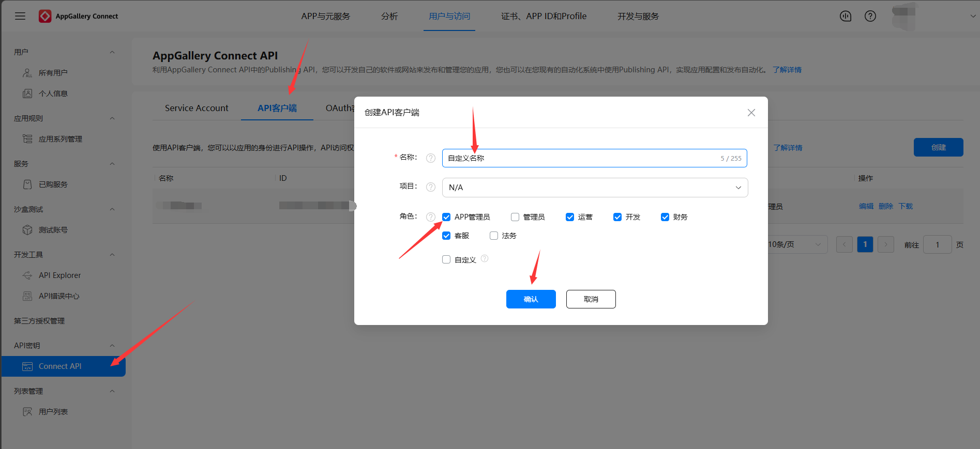Screen dimensions: 980x449
Task: Open the hamburger menu icon
Action: coord(20,16)
